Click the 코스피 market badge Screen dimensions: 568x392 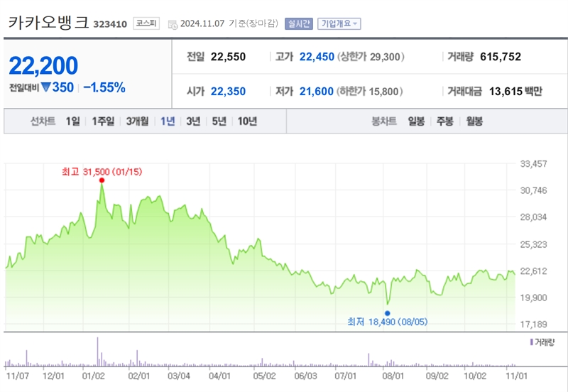146,23
